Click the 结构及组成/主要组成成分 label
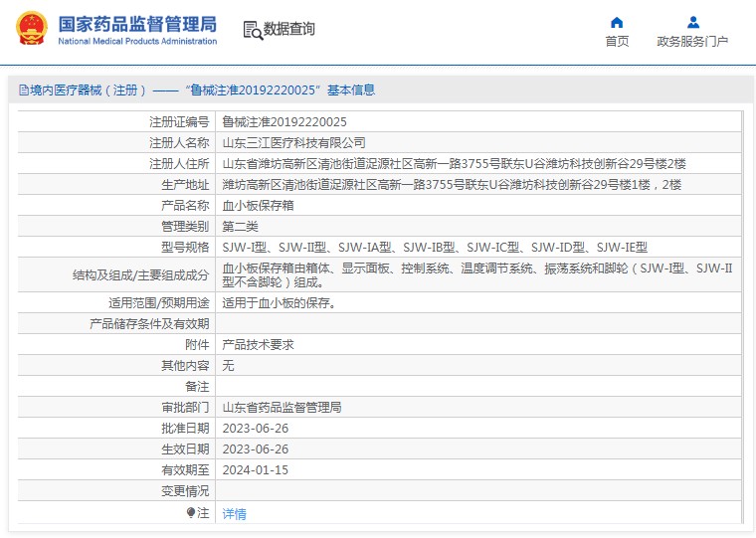 tap(141, 275)
